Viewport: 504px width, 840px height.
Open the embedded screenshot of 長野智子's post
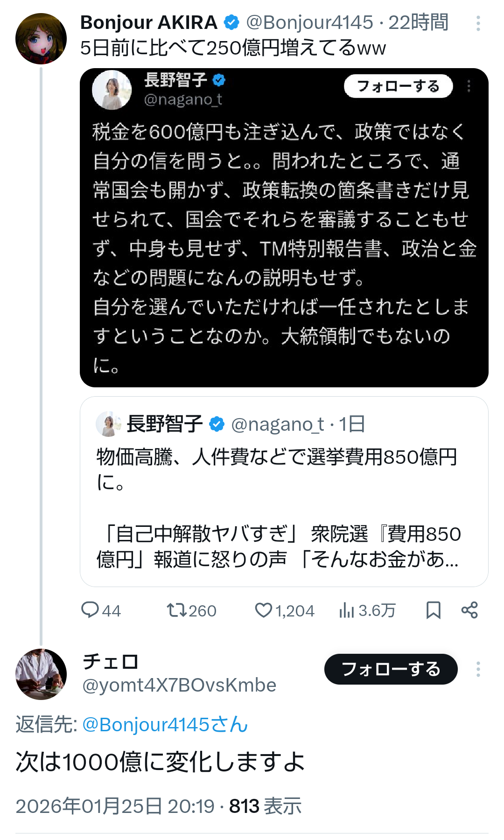(x=284, y=228)
